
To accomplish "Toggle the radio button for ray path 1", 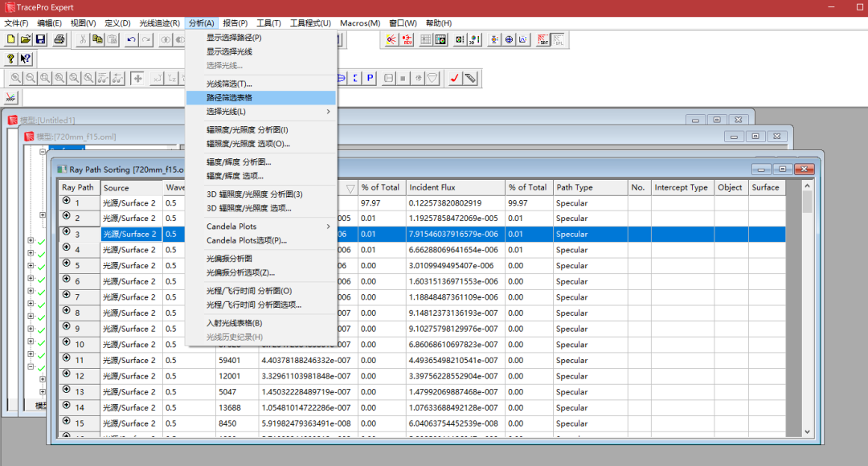I will [x=67, y=202].
